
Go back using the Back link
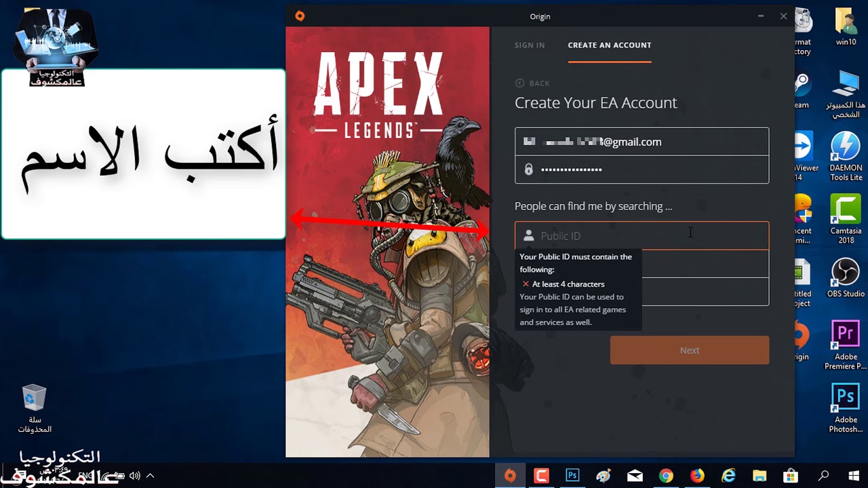tap(532, 83)
